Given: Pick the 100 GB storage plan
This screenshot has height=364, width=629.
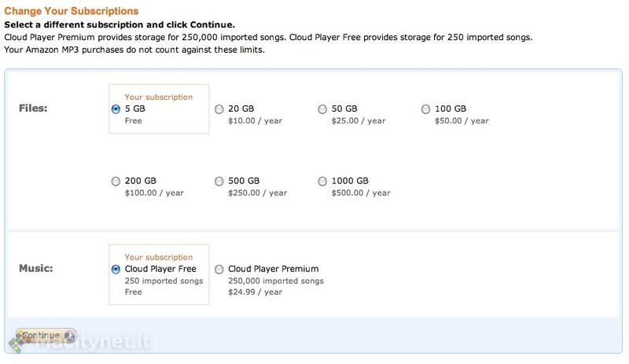Looking at the screenshot, I should tap(426, 109).
